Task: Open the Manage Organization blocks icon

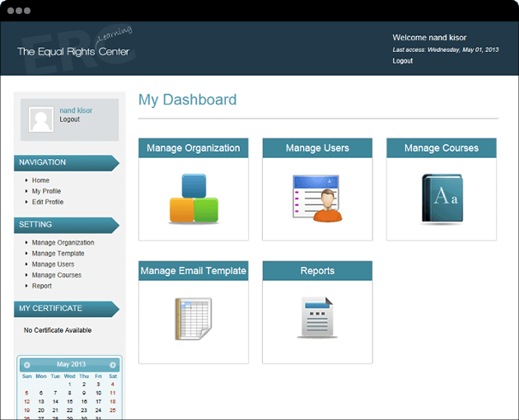Action: [x=194, y=198]
